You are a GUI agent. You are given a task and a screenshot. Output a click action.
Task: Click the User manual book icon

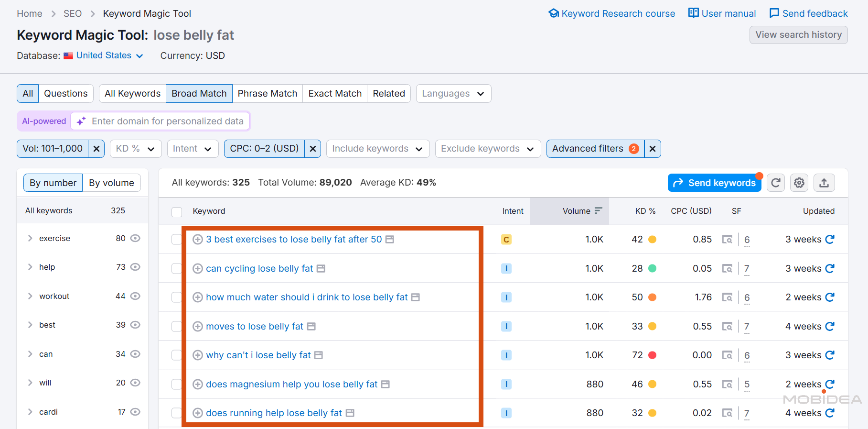[694, 13]
